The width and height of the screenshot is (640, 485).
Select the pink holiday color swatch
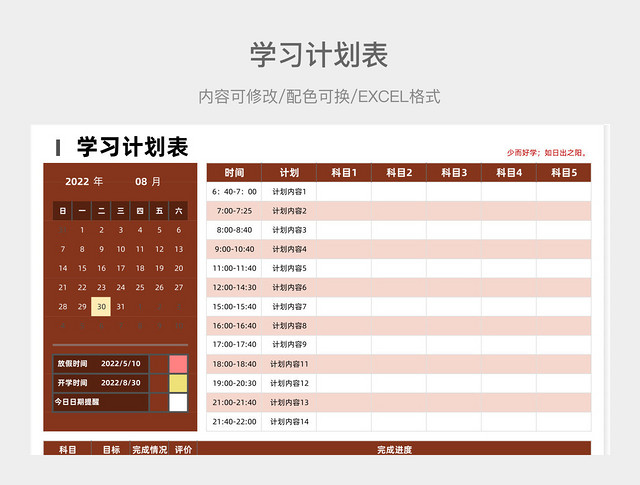point(178,364)
